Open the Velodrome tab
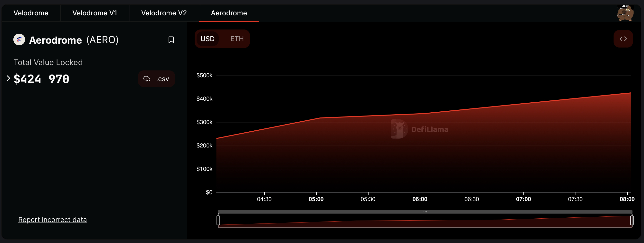This screenshot has height=243, width=644. tap(31, 13)
